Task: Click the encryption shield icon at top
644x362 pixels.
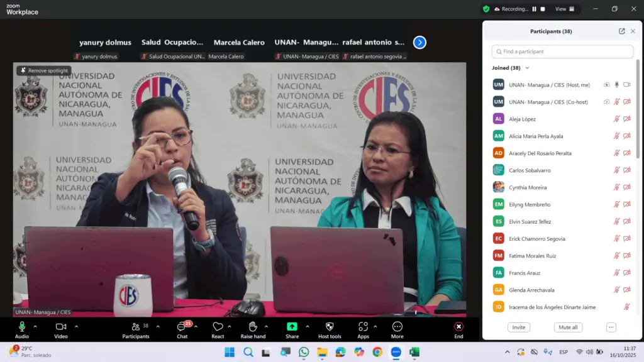Action: coord(486,9)
